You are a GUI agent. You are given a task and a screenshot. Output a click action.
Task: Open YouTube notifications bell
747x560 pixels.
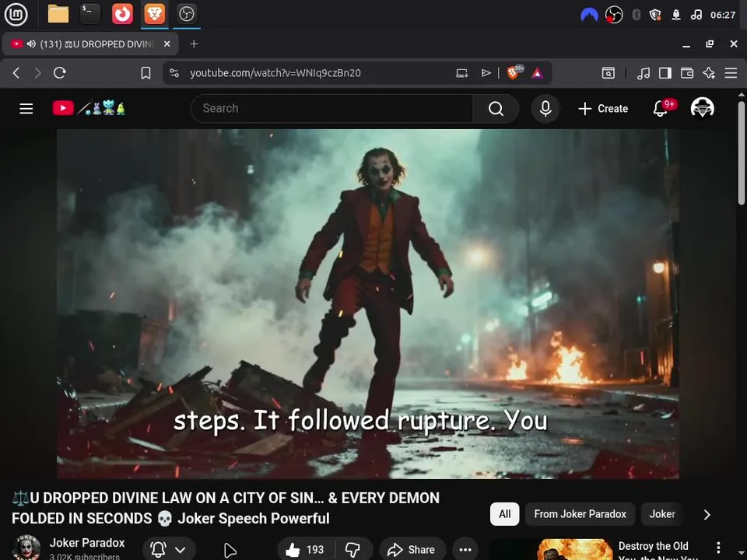click(661, 109)
